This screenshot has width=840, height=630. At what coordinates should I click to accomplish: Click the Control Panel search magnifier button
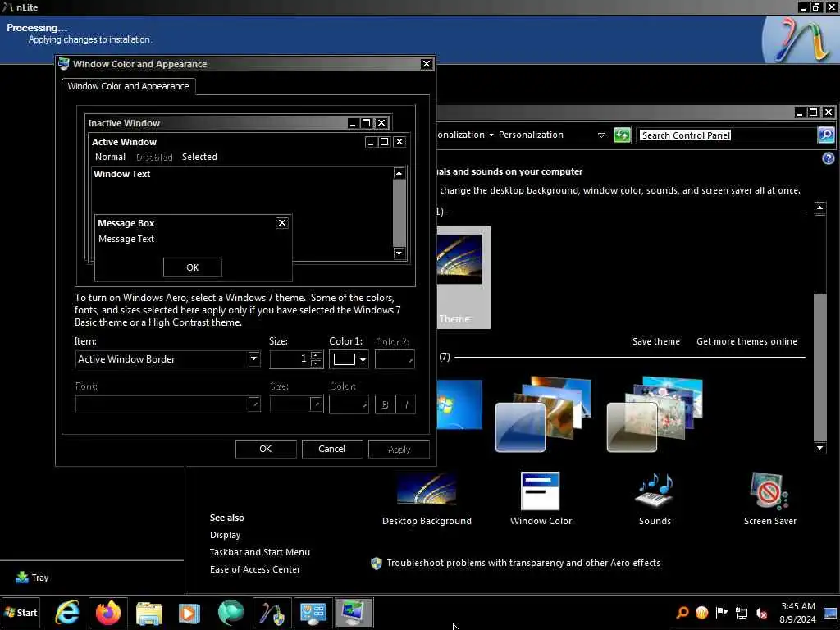click(825, 135)
